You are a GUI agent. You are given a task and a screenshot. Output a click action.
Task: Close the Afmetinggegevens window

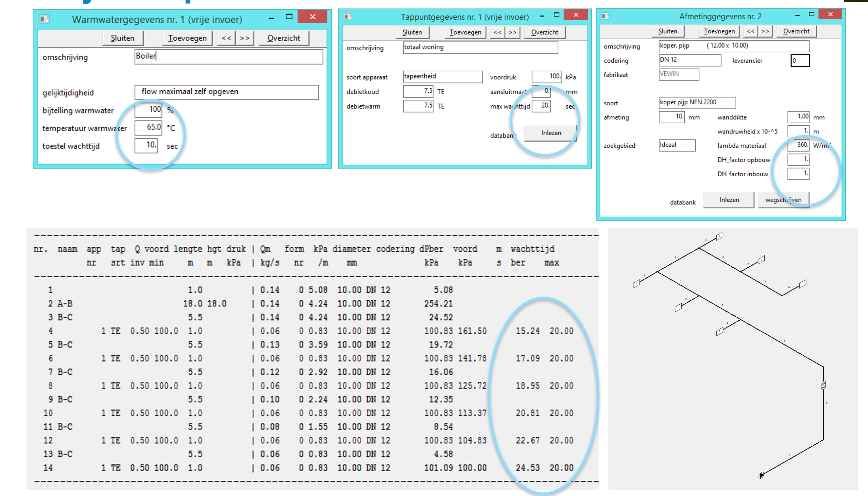[x=830, y=14]
